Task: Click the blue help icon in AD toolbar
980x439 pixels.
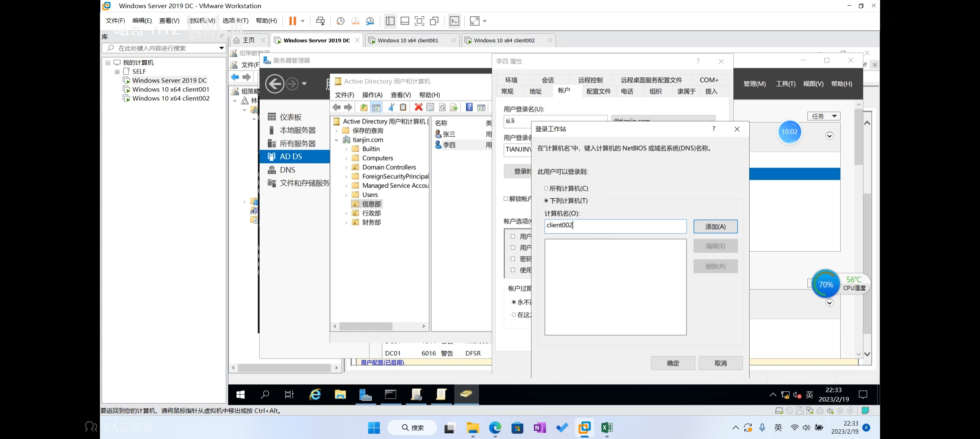Action: click(x=469, y=107)
